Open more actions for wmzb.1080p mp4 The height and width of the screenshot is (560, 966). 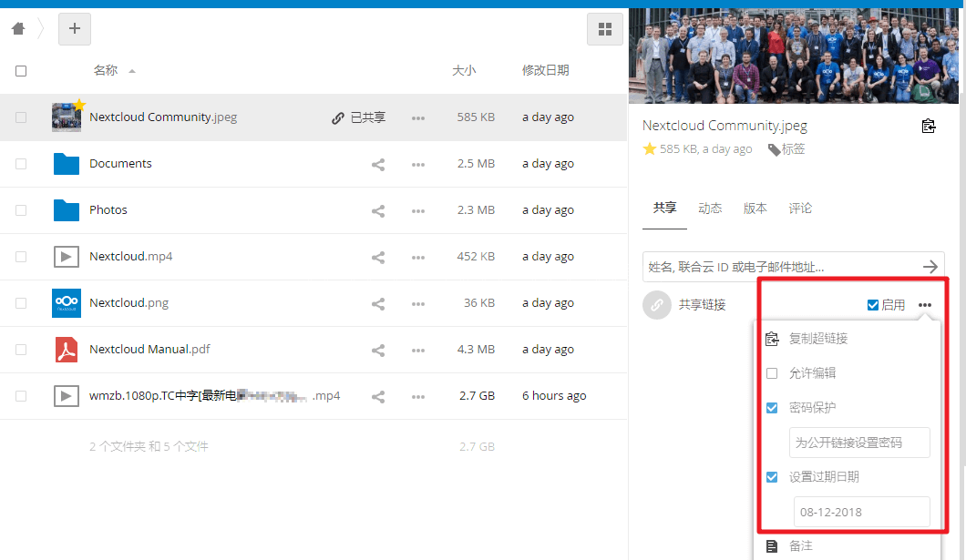[x=418, y=397]
